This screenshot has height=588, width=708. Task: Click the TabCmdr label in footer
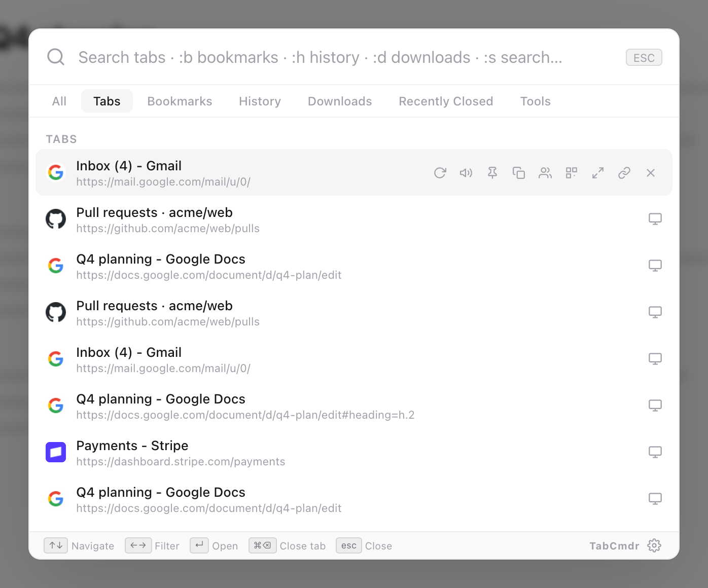click(x=614, y=546)
